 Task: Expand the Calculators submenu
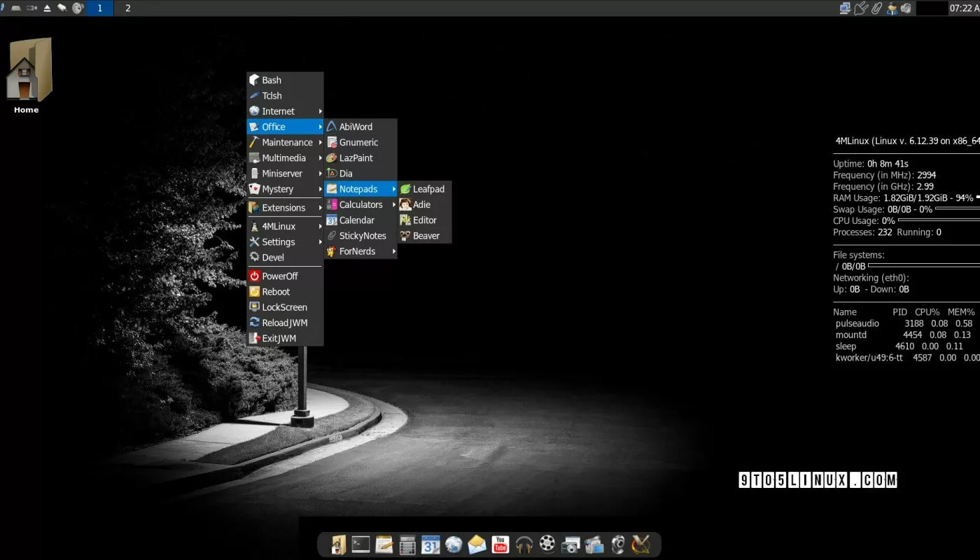(x=360, y=204)
